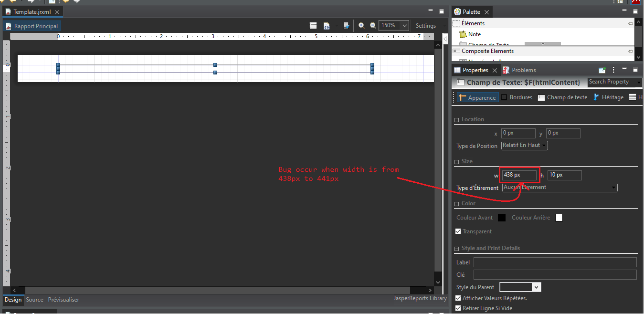Click the dataset/query toolbar icon
This screenshot has height=314, width=644.
(327, 25)
